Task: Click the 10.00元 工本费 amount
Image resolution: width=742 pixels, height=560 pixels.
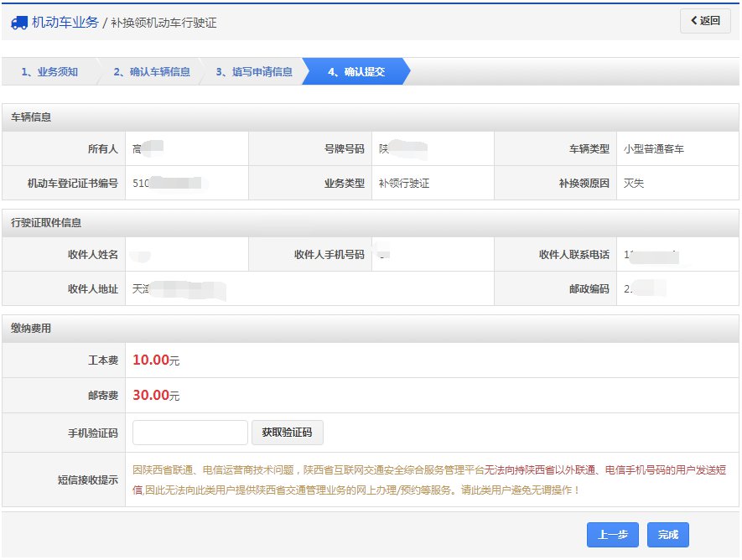Action: click(156, 360)
